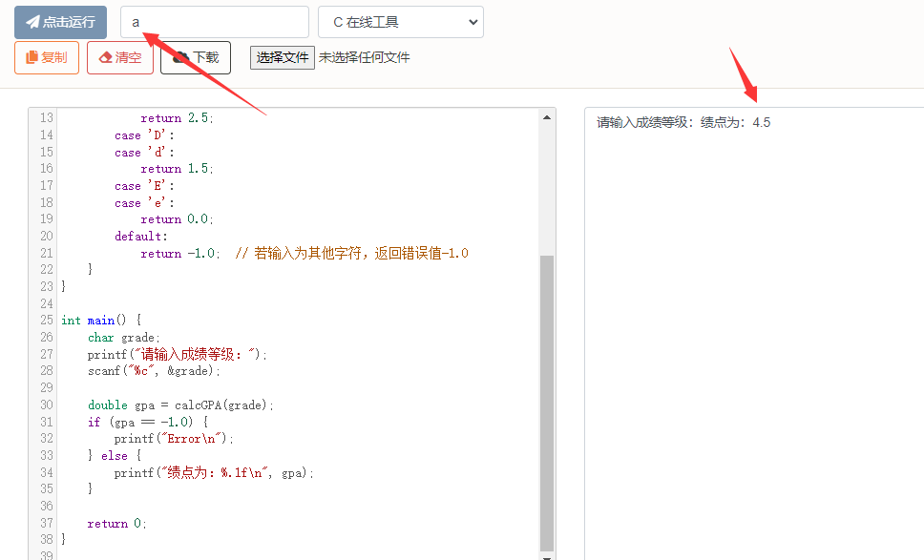Click the 'default:' code line
The height and width of the screenshot is (560, 924).
coord(141,237)
